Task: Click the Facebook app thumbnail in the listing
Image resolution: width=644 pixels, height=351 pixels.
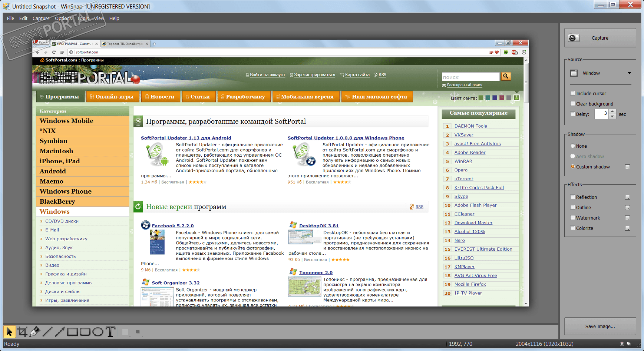Action: (157, 242)
